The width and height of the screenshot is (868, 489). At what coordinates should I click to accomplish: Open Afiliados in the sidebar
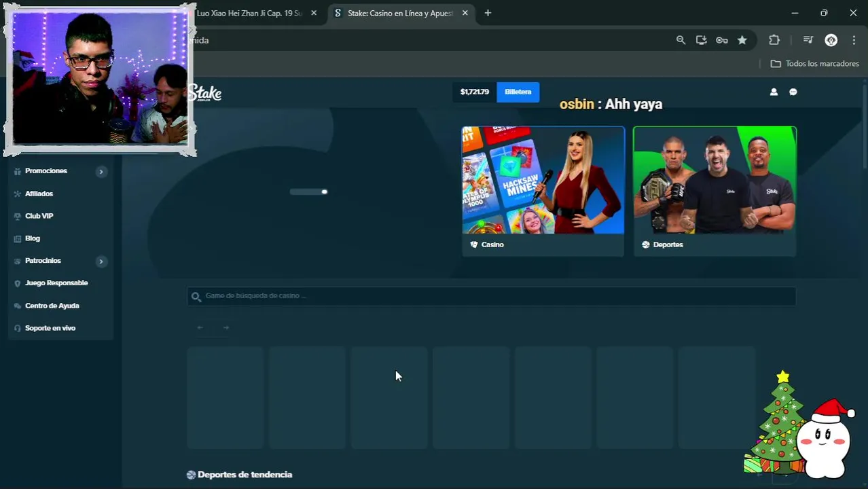pos(39,194)
